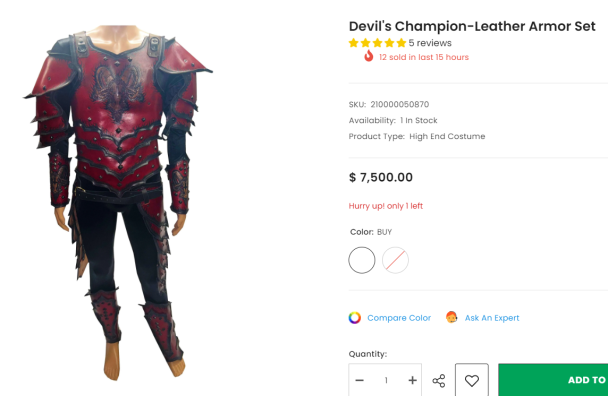
Task: Click the quantity input field
Action: 386,380
